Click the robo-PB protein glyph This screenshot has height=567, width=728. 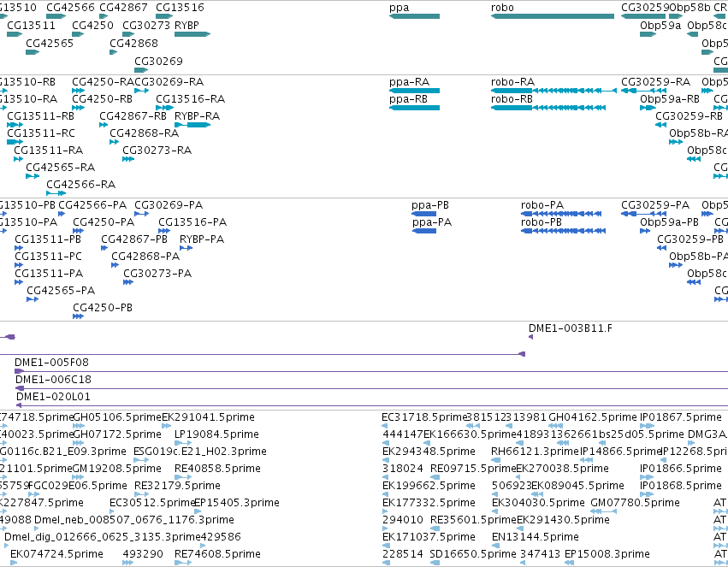click(563, 231)
